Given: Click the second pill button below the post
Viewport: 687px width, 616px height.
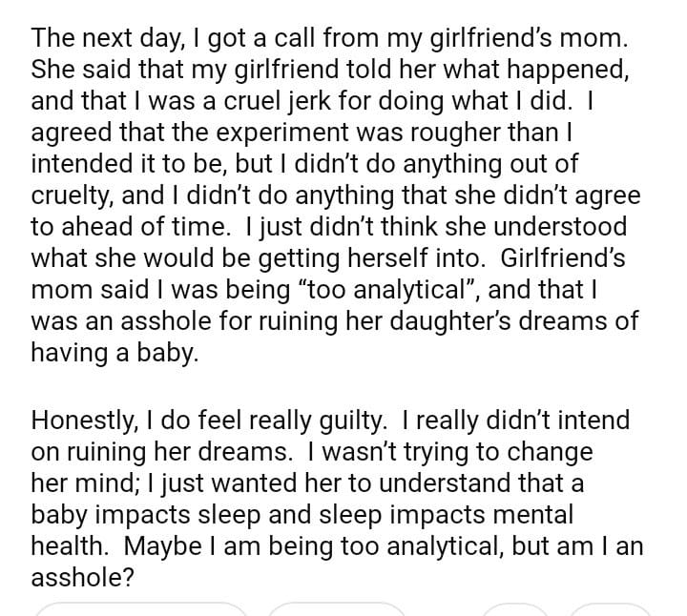Looking at the screenshot, I should tap(336, 609).
